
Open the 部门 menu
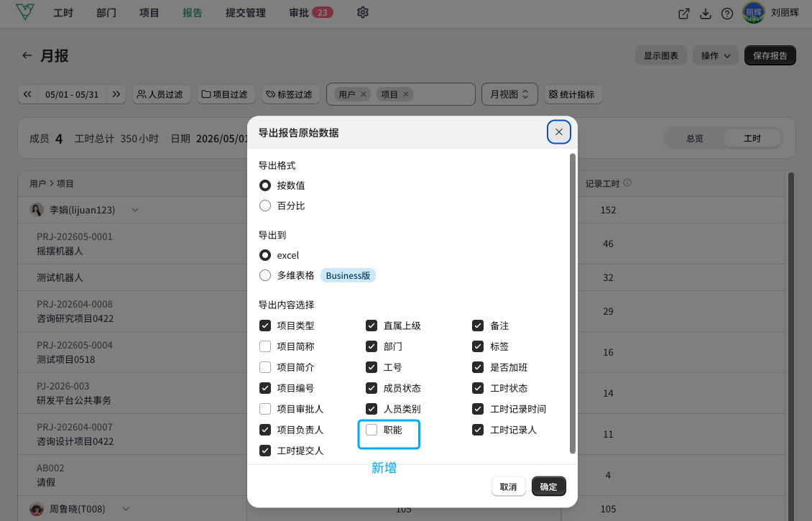[106, 12]
